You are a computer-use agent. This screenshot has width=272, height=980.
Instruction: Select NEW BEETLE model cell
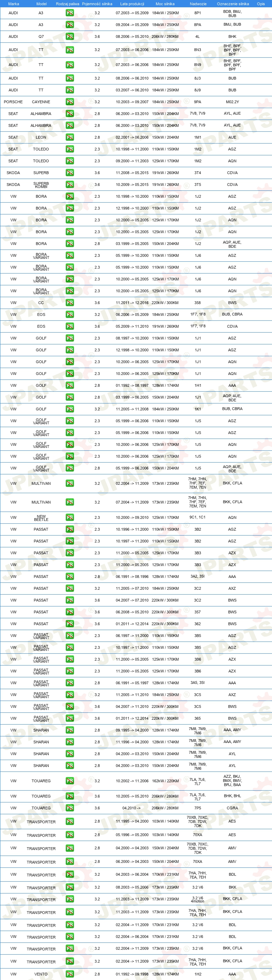tap(41, 518)
